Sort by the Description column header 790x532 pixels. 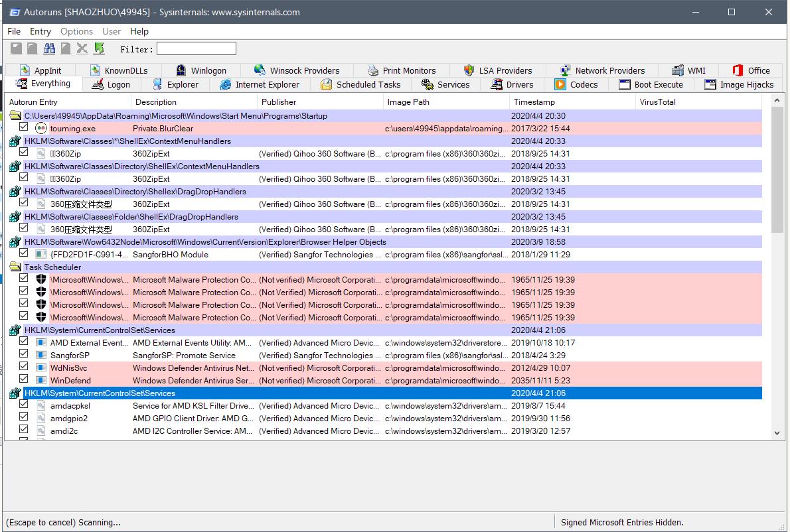pyautogui.click(x=194, y=101)
